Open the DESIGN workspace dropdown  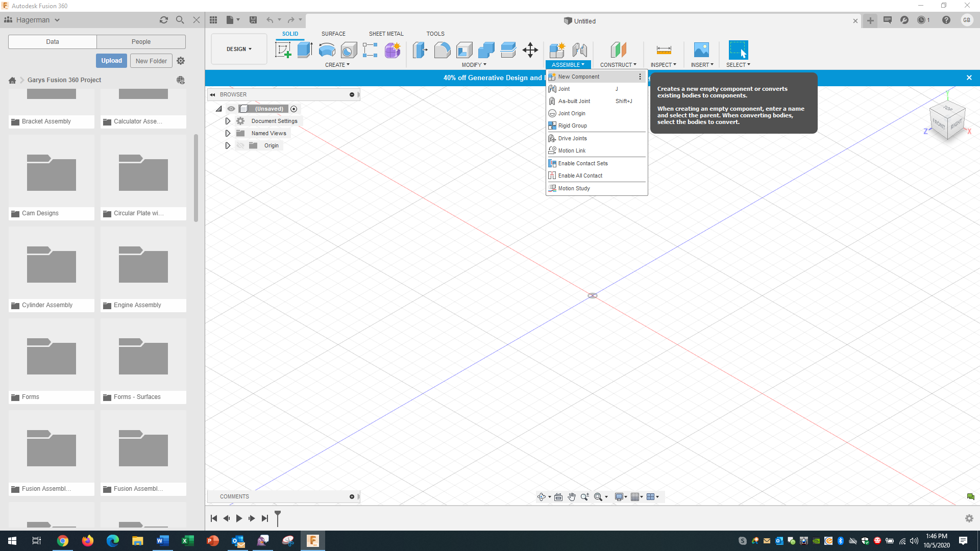[238, 49]
